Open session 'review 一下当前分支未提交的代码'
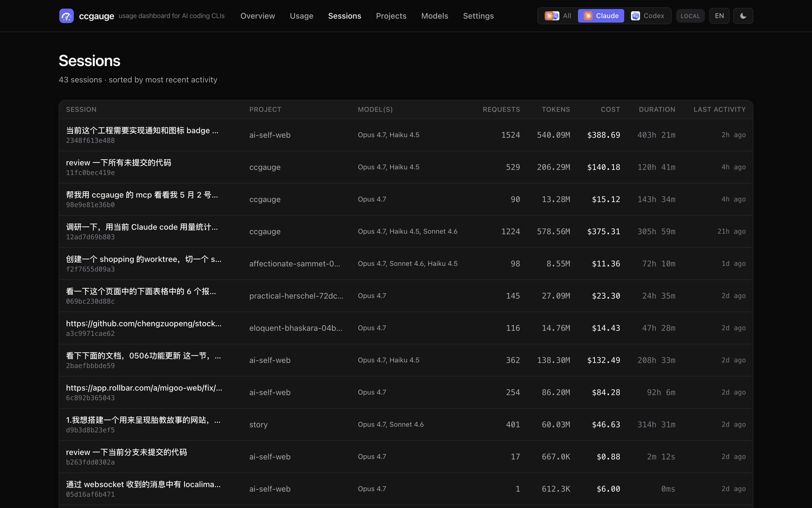This screenshot has width=812, height=508. 406,457
